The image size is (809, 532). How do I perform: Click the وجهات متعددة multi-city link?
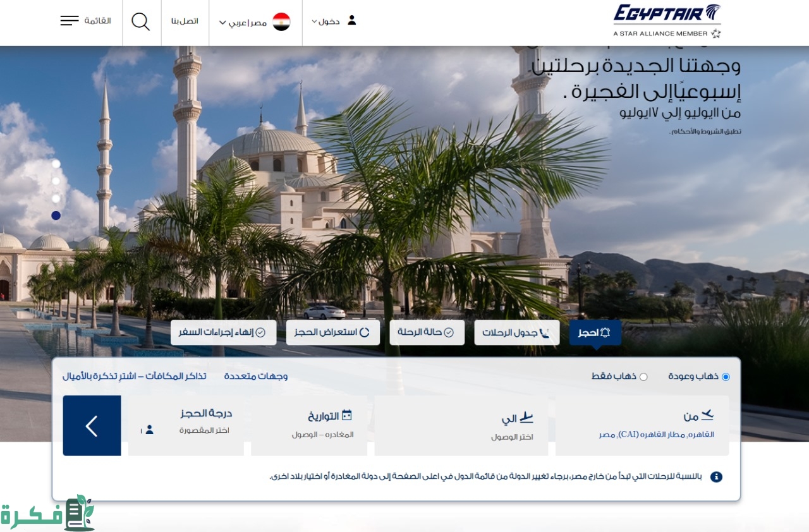point(255,376)
